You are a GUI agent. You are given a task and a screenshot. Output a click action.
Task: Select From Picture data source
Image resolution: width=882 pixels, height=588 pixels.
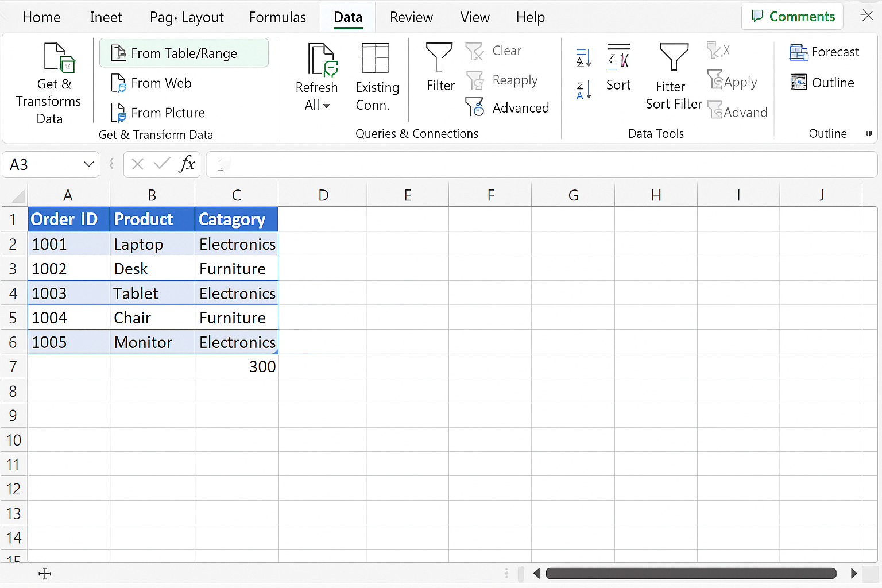coord(158,113)
